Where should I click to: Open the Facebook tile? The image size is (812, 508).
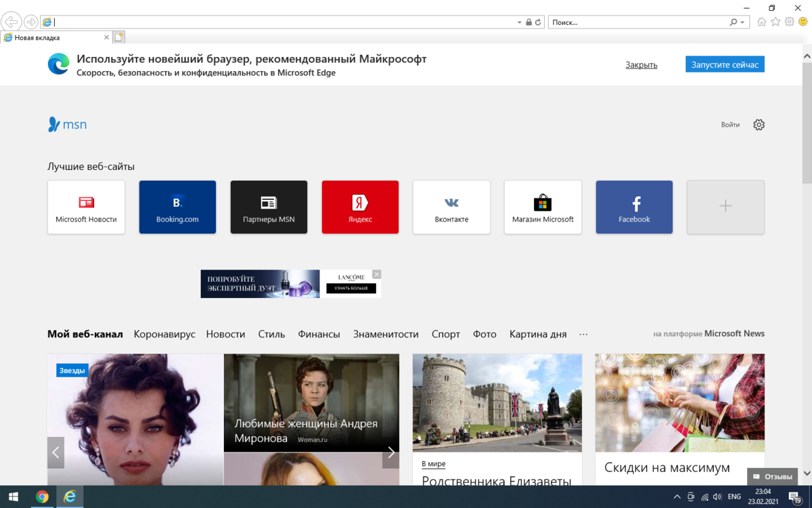(634, 207)
